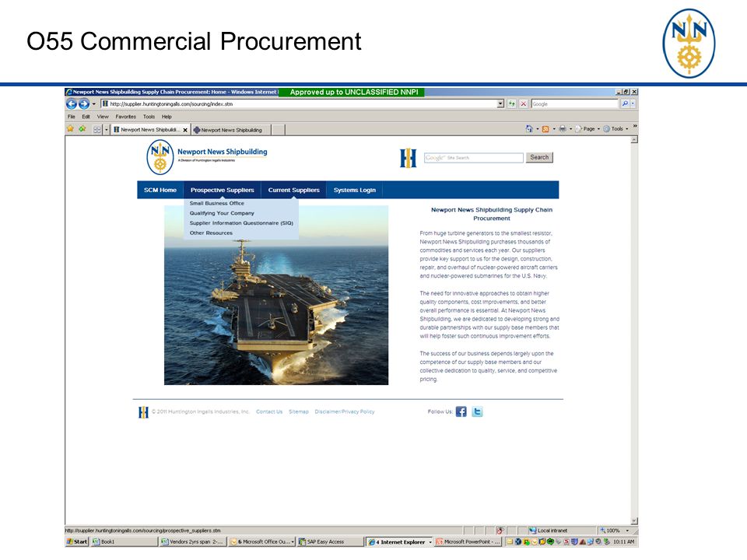Click the New Tab blank button
Screen dimensions: 747x560
coord(279,130)
